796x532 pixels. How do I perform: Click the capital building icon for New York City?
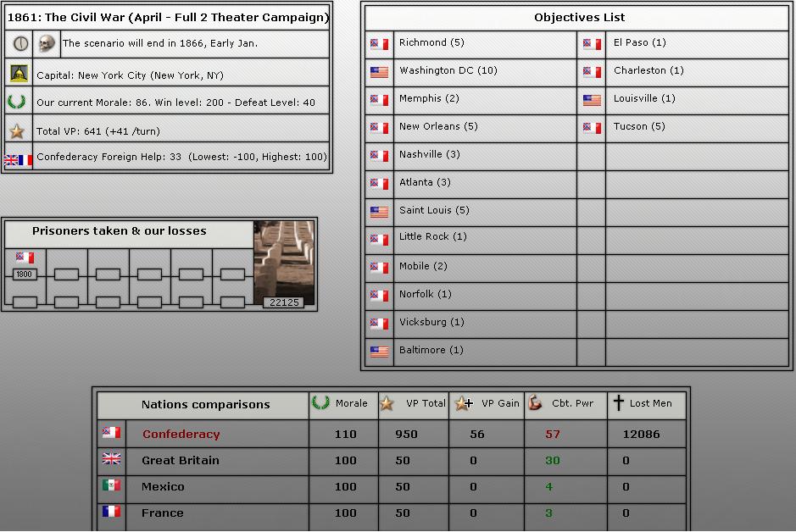pyautogui.click(x=19, y=75)
